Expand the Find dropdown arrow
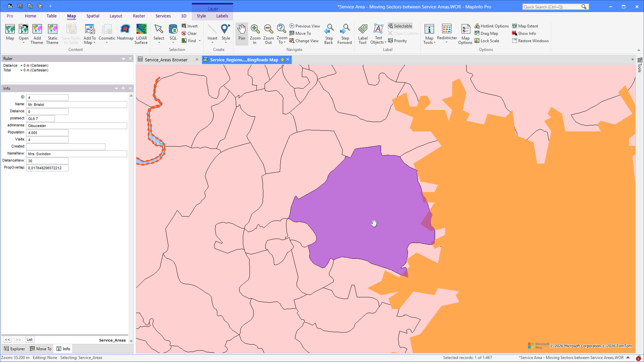This screenshot has width=644, height=362. tap(200, 41)
